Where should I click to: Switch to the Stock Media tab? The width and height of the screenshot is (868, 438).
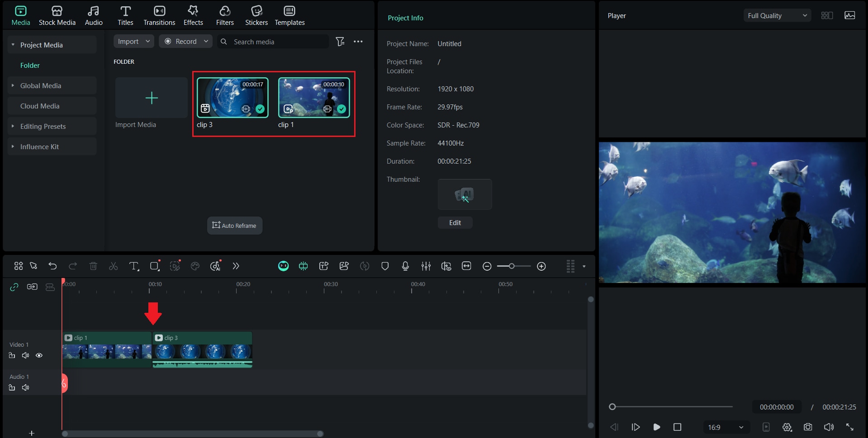[57, 15]
